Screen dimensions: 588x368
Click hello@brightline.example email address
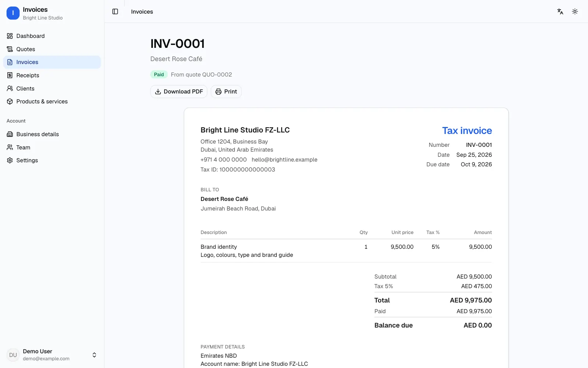point(284,160)
